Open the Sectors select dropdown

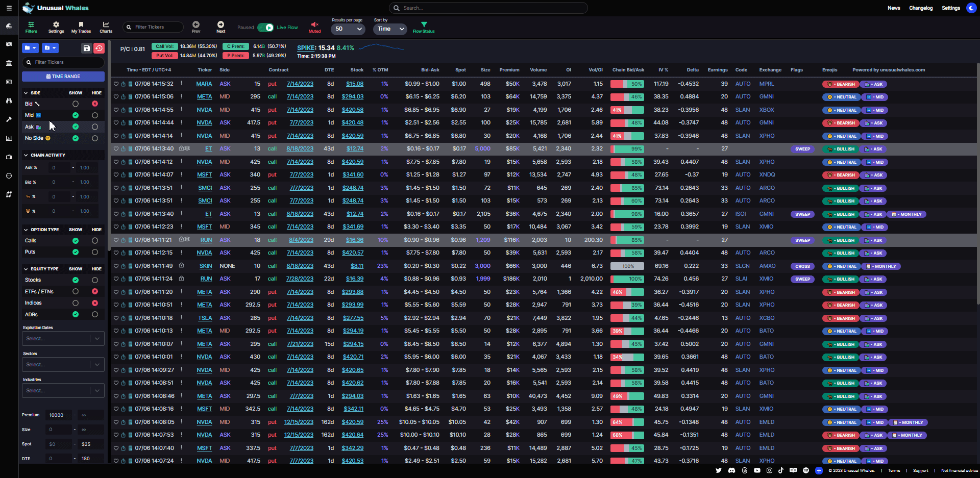click(x=63, y=365)
